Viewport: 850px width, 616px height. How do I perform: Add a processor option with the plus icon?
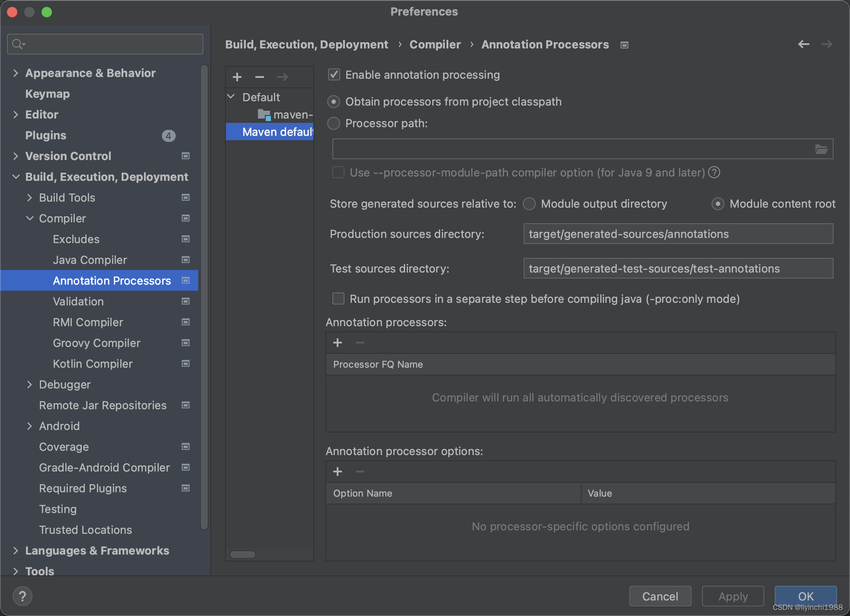click(x=338, y=471)
